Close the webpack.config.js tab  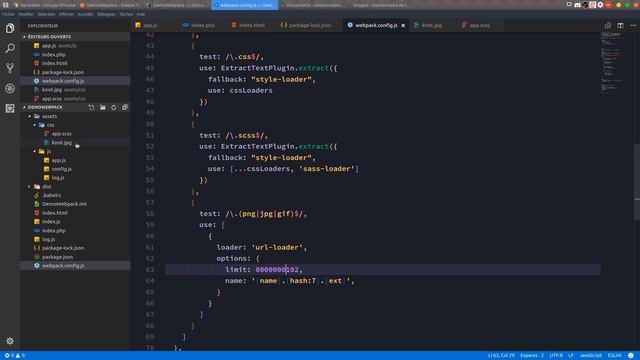click(403, 25)
